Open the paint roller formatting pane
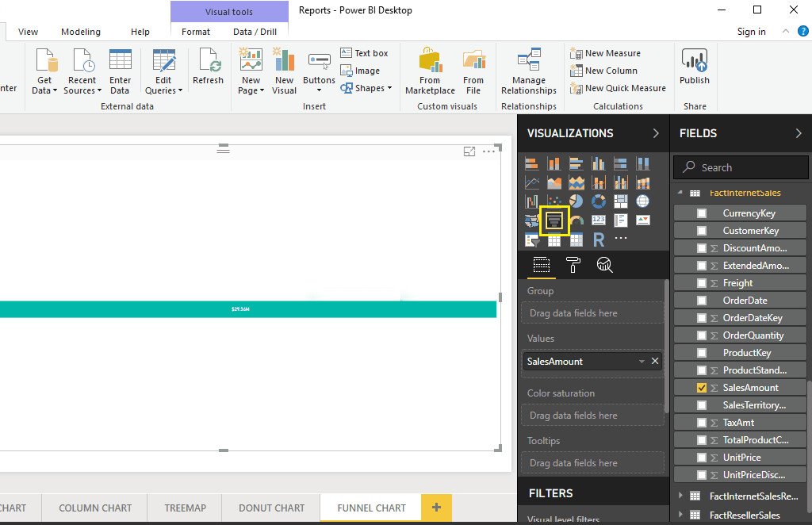The image size is (812, 525). coord(573,265)
